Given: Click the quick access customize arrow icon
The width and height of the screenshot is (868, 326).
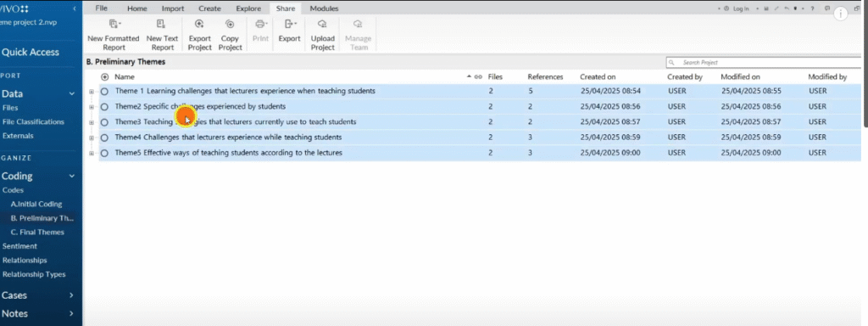Looking at the screenshot, I should [x=796, y=8].
